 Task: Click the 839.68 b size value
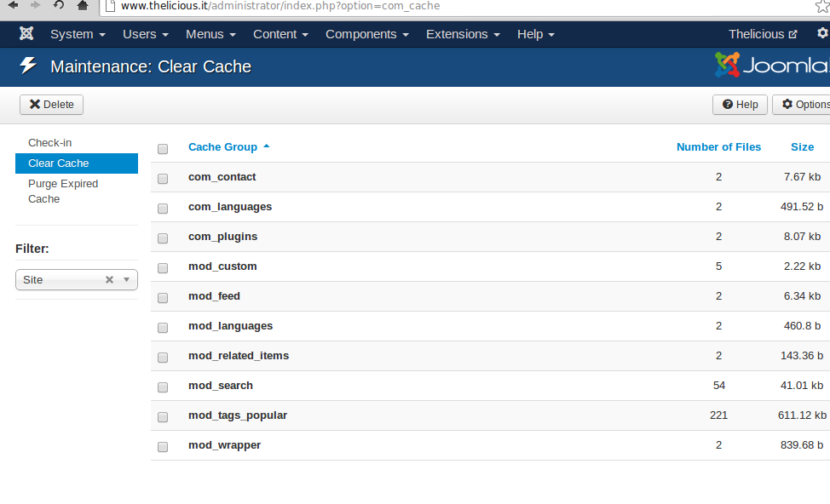coord(801,445)
